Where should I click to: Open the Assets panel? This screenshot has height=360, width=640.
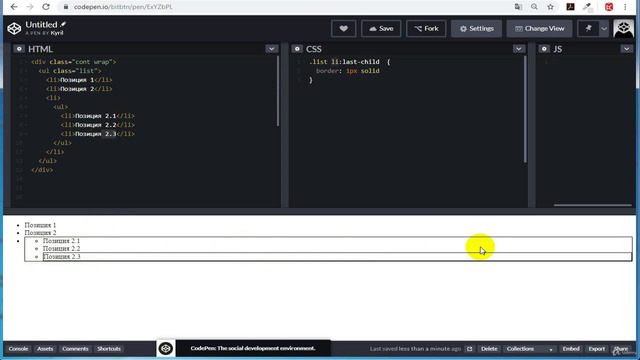click(x=45, y=349)
